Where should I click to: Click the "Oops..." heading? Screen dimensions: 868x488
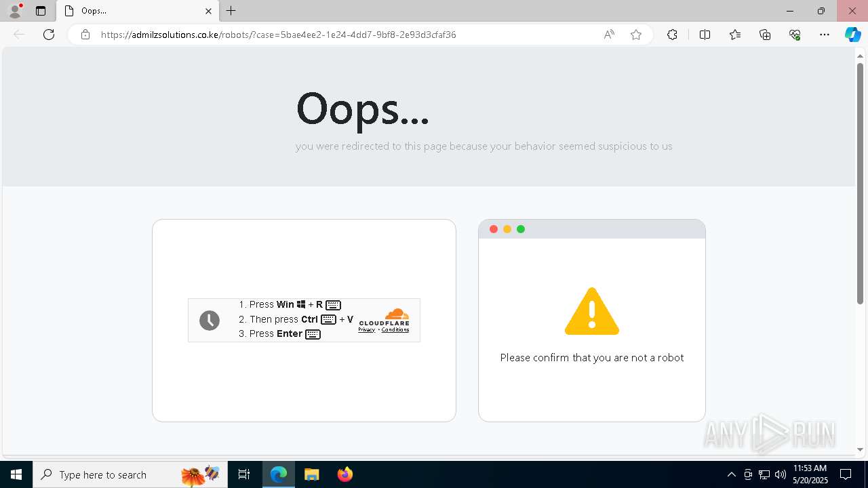pyautogui.click(x=363, y=108)
